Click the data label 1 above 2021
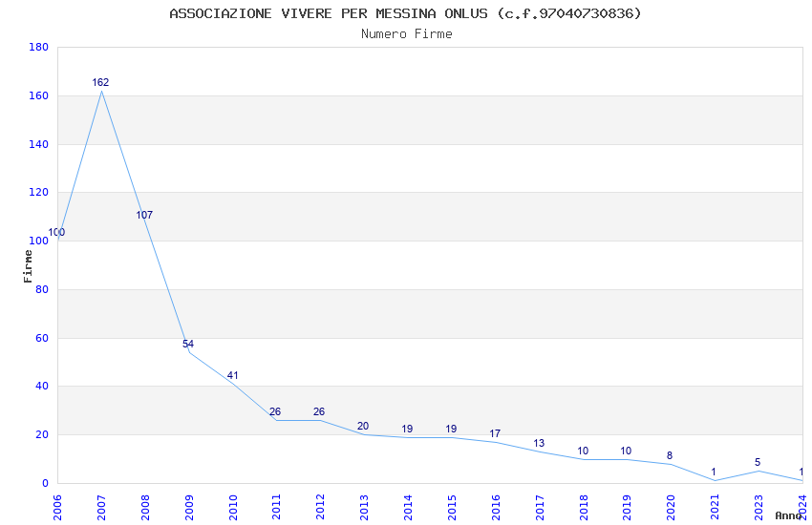Screen dimensions: 812x525 point(714,472)
